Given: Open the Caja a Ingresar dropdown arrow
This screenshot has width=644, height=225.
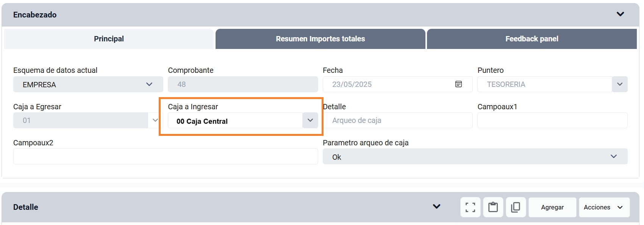Looking at the screenshot, I should [x=310, y=120].
